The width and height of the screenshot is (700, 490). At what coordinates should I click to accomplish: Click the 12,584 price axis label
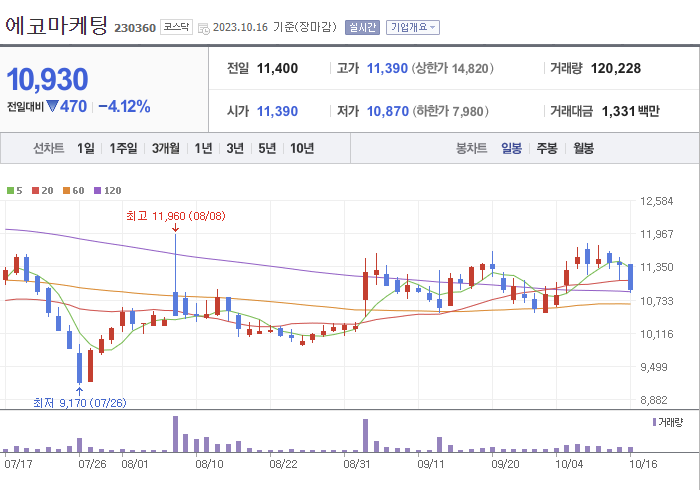656,201
